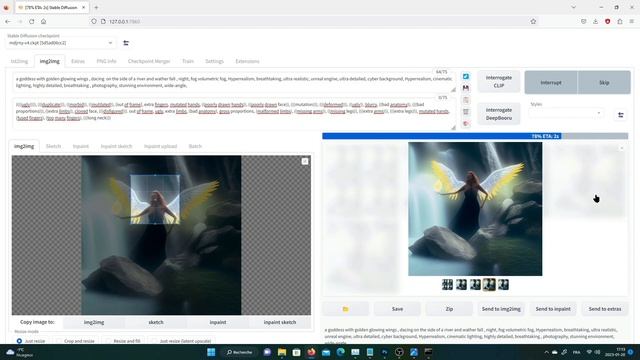Click the clipboard apply-style icon beside the prompt
This screenshot has width=640, height=360.
click(x=466, y=100)
